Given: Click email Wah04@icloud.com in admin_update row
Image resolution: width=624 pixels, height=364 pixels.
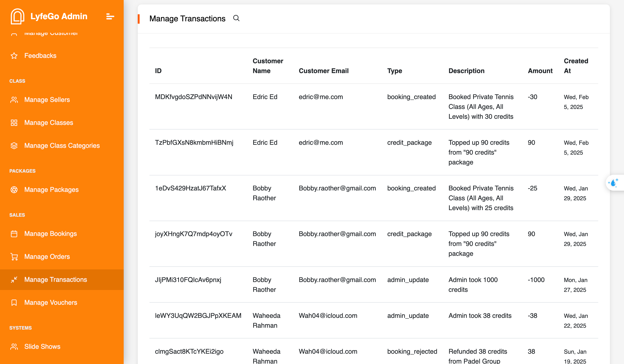Looking at the screenshot, I should 328,316.
